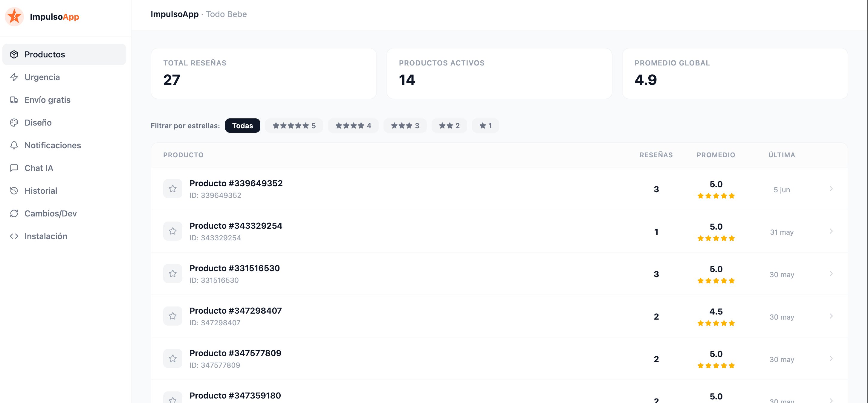Click the ÚLTIMA column header
The width and height of the screenshot is (868, 403).
[782, 155]
